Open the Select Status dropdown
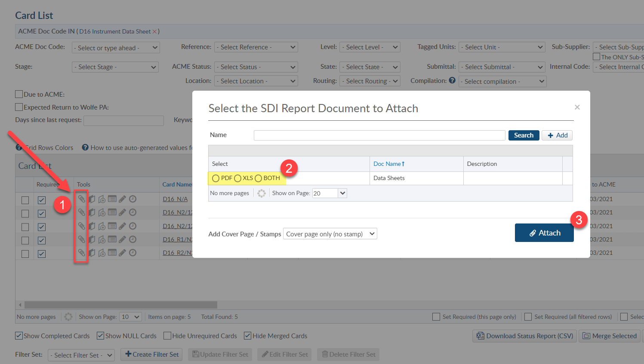 pyautogui.click(x=256, y=67)
